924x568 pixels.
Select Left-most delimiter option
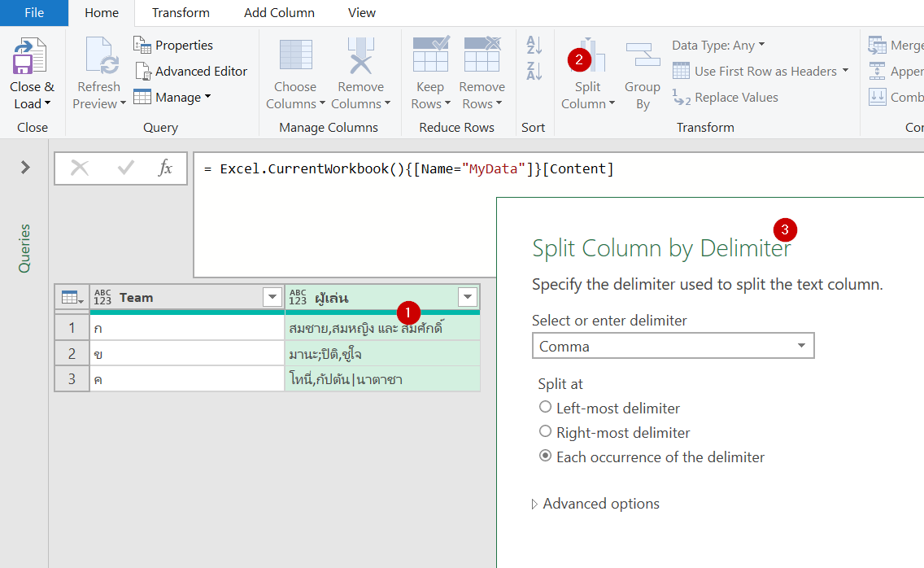(545, 408)
